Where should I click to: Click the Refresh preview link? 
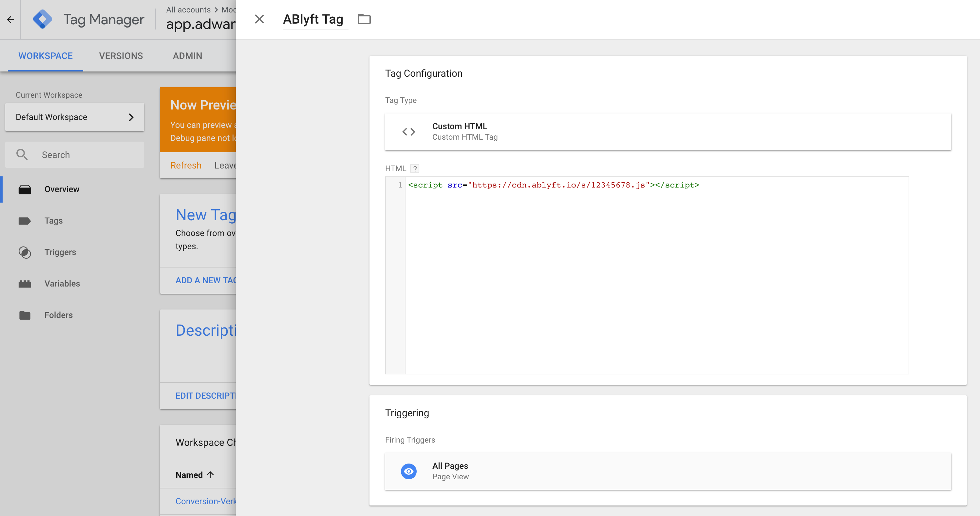click(x=186, y=165)
